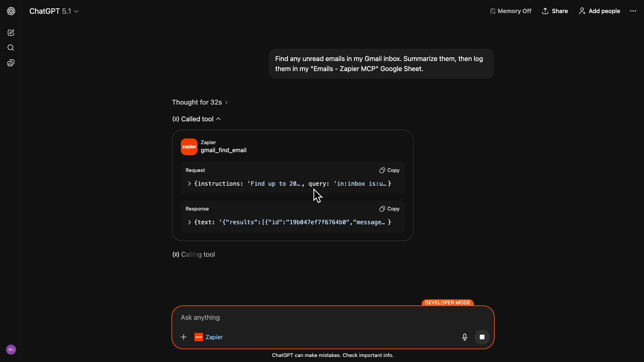
Task: Toggle the Memory Off indicator
Action: [x=511, y=11]
